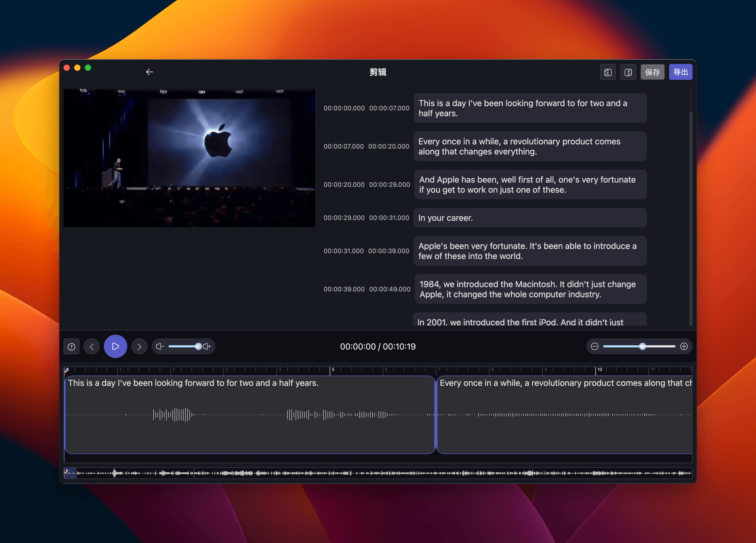Raise volume with speaker plus icon
Viewport: 756px width, 543px height.
point(207,346)
